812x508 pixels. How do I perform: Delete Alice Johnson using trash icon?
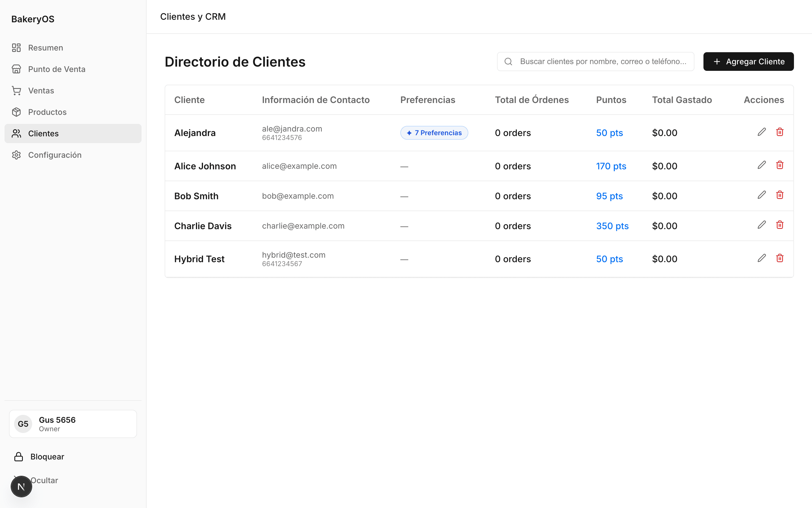[x=780, y=165]
